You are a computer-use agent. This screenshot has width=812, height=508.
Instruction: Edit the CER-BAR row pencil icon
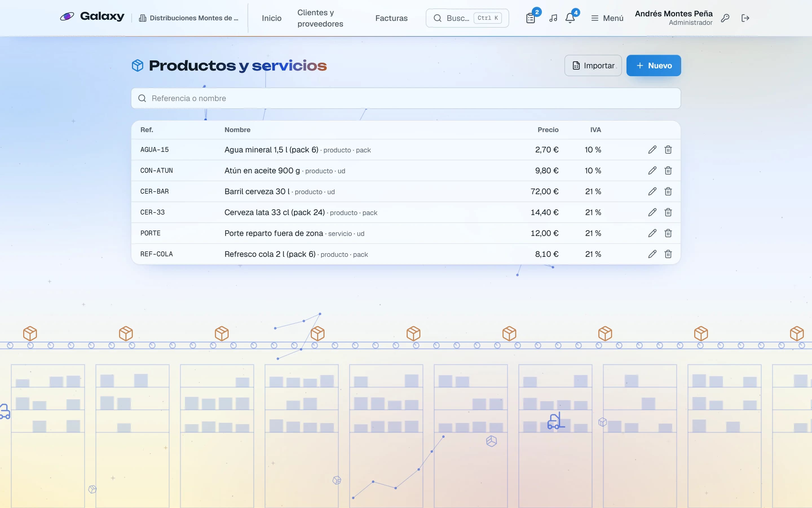tap(652, 191)
